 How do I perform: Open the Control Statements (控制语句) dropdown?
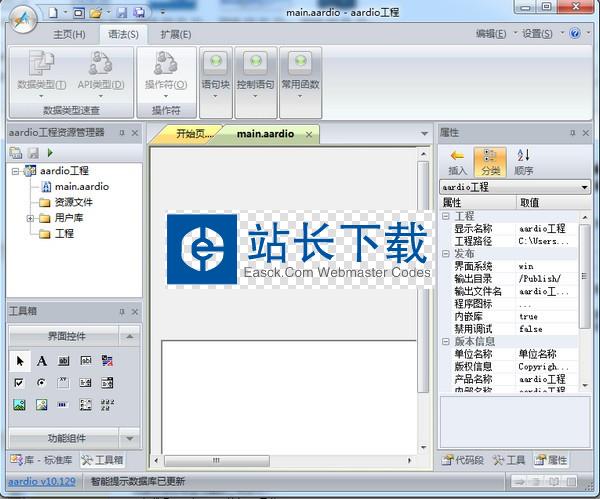[x=255, y=82]
